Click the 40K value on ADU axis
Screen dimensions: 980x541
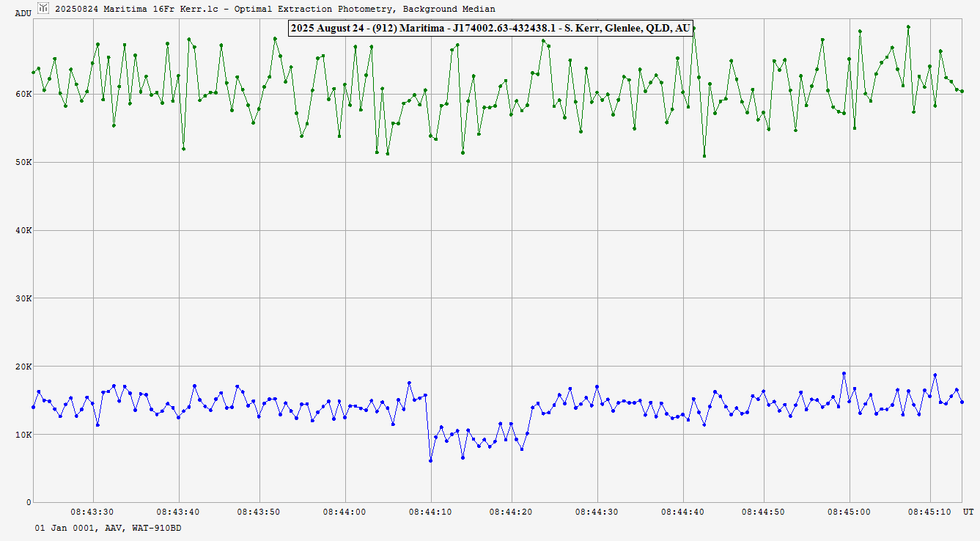point(23,231)
